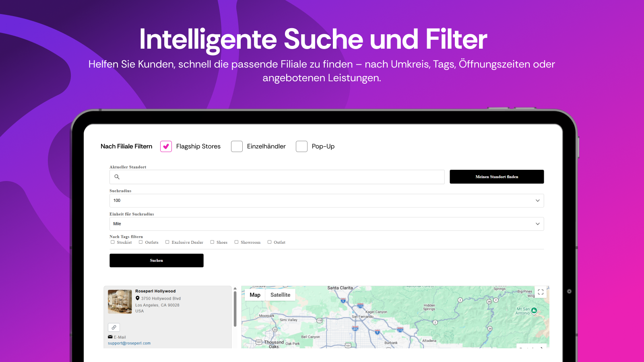Click the Roseperl Hollywood store name

click(155, 291)
